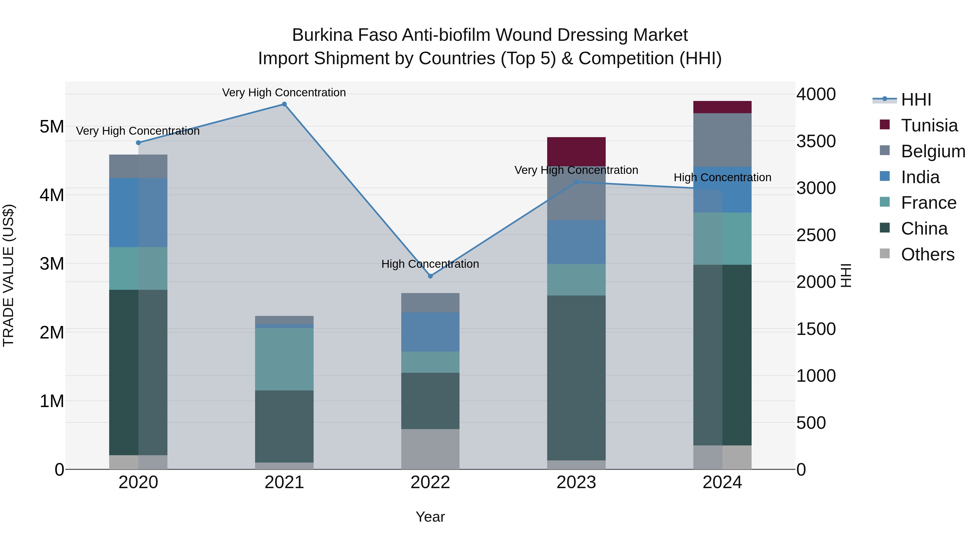Click the France segment of 2021 bar
The height and width of the screenshot is (551, 980).
[284, 359]
